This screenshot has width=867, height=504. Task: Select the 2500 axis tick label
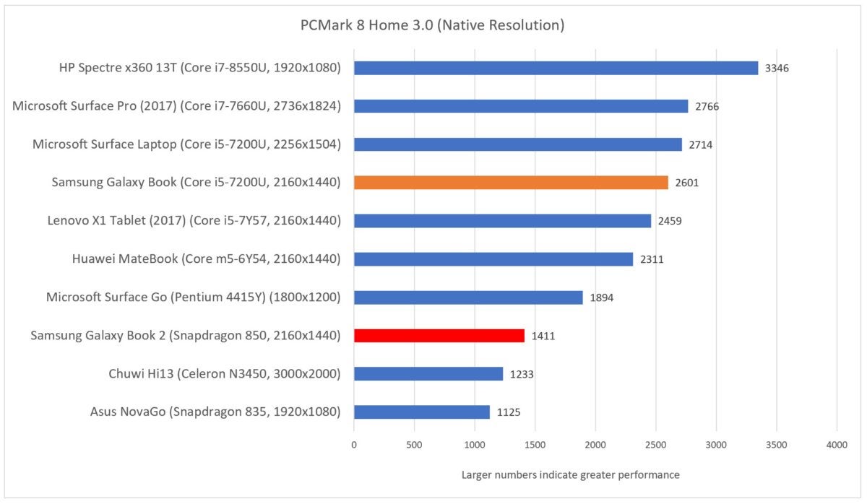(x=656, y=446)
